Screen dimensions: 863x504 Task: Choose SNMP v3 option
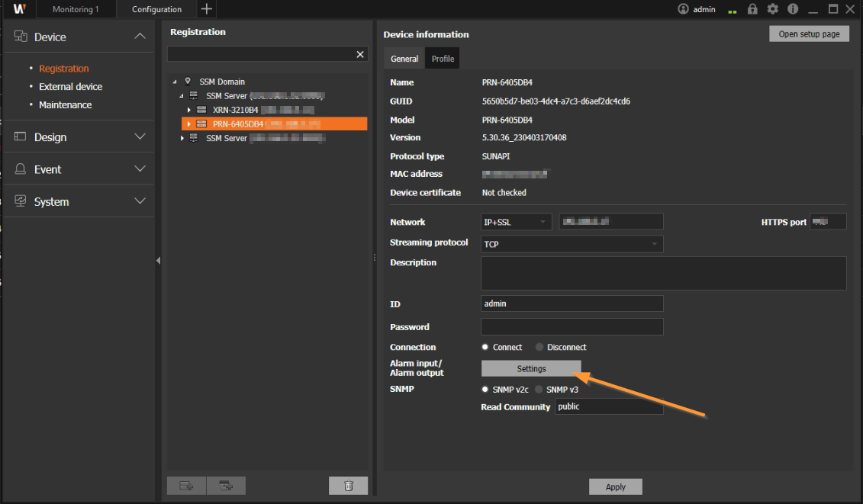[539, 390]
